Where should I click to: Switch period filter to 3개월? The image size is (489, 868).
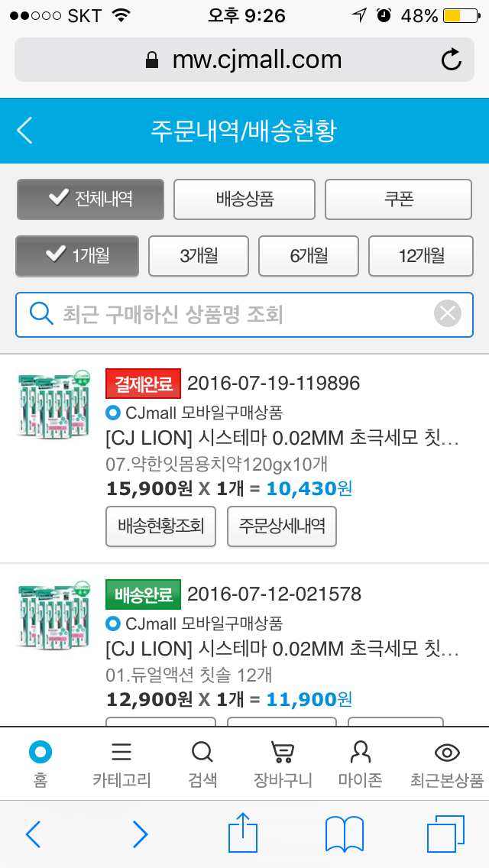(199, 256)
